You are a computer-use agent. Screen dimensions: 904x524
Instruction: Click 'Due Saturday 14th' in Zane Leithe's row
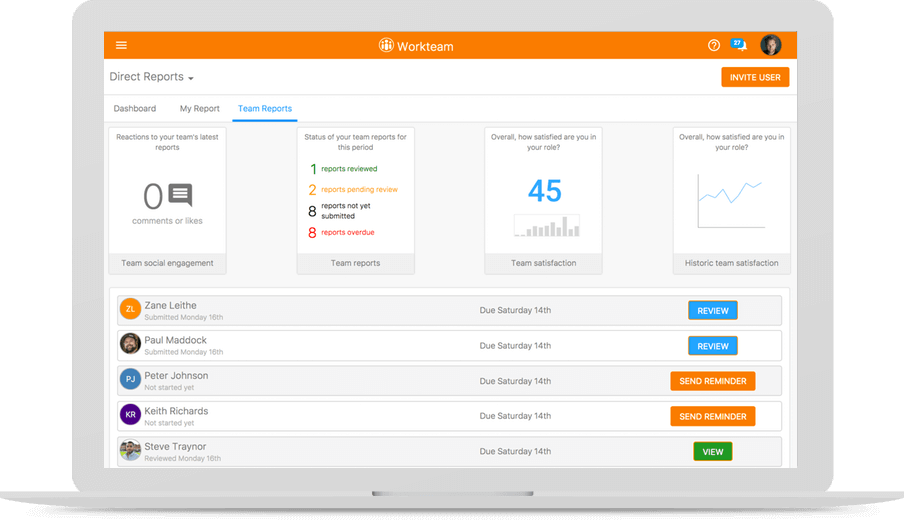tap(515, 310)
